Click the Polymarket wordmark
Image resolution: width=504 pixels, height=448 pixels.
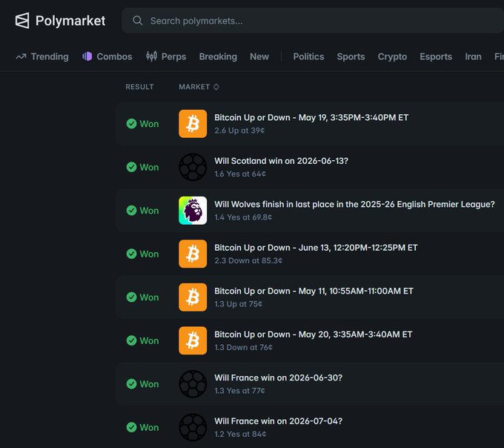tap(70, 21)
